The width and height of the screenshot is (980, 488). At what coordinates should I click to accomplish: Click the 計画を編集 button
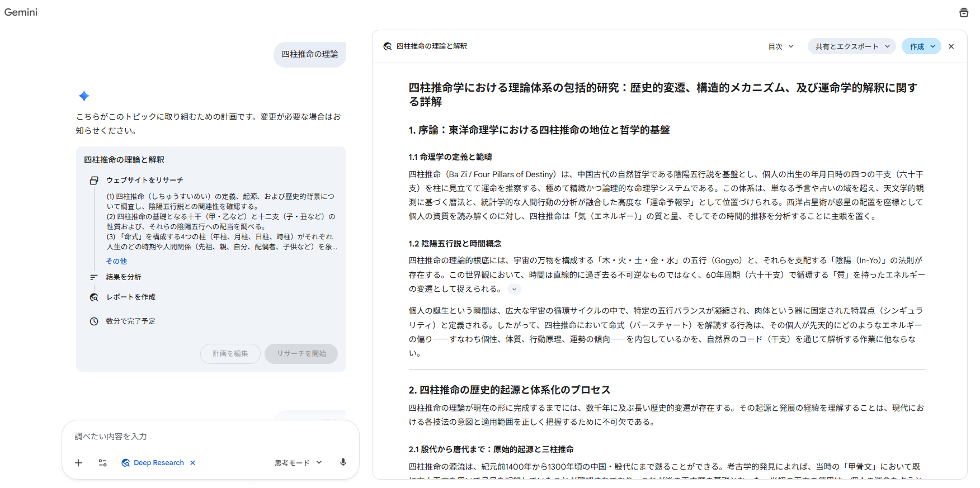click(230, 354)
